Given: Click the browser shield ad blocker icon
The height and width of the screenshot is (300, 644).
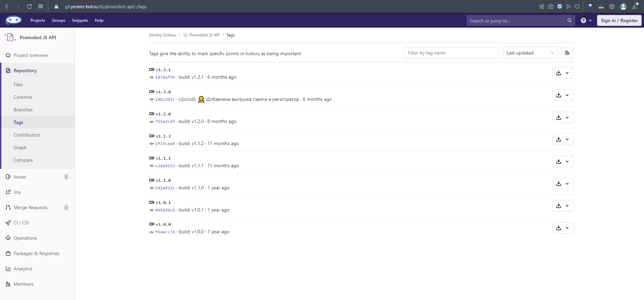Looking at the screenshot, I should click(560, 6).
